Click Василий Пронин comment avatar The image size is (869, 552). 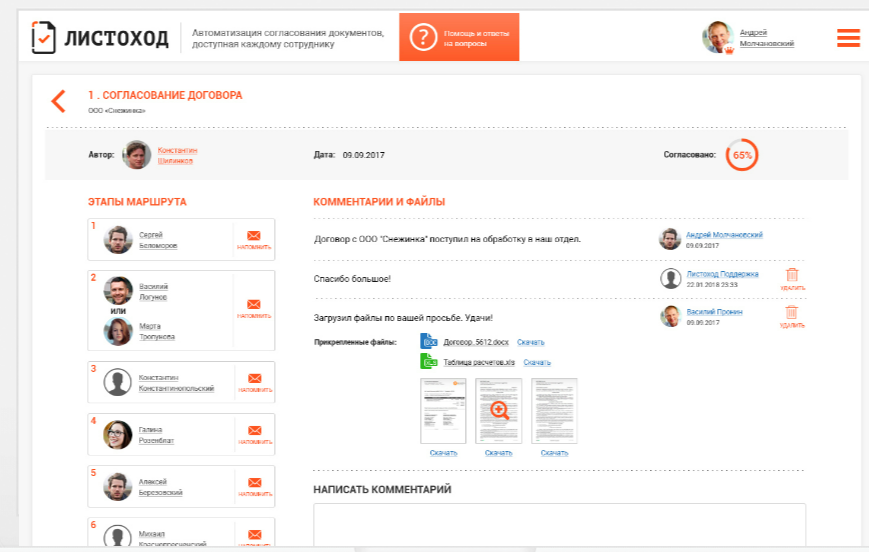coord(671,316)
